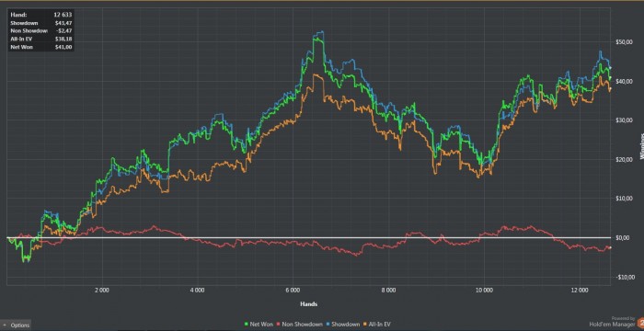Click the 4 000 x-axis label
Viewport: 644px width, 331px height.
[x=197, y=291]
